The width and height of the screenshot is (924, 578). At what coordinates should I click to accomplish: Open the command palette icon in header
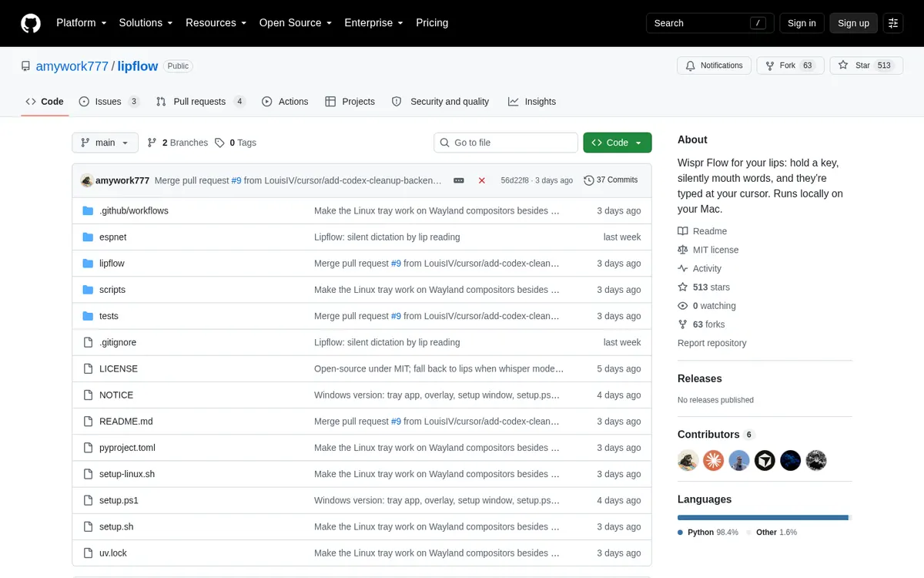[893, 23]
